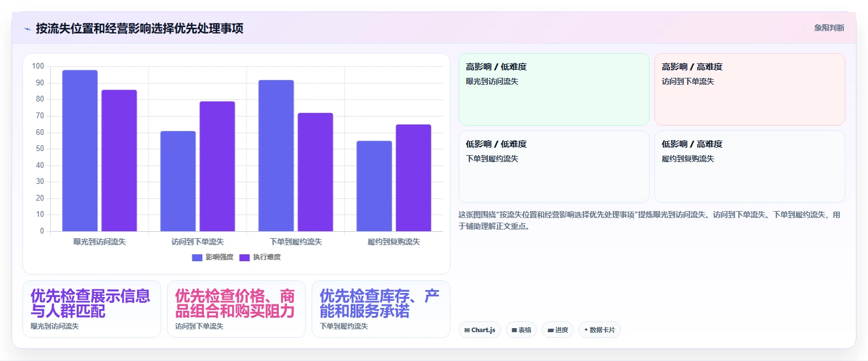This screenshot has width=868, height=361.
Task: Click the 影响强度 bar for 履约到复购流失
Action: coord(374,186)
